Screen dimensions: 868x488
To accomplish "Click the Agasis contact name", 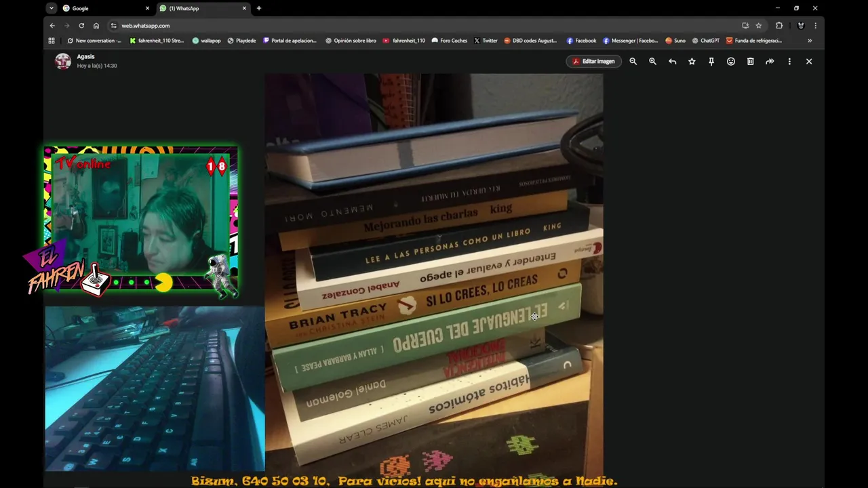I will 85,57.
